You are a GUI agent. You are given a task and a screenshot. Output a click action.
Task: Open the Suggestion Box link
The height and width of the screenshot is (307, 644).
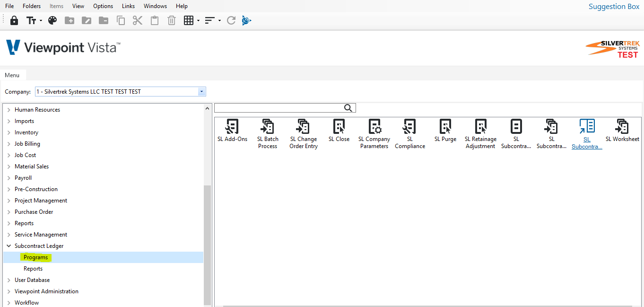[614, 7]
